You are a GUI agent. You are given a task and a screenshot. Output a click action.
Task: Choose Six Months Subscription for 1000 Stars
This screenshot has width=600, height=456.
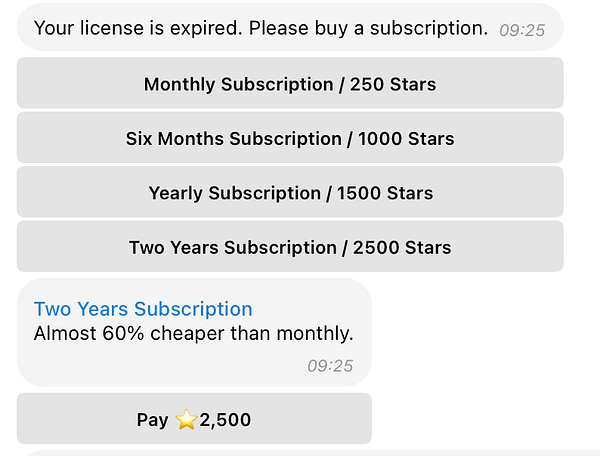pos(290,139)
